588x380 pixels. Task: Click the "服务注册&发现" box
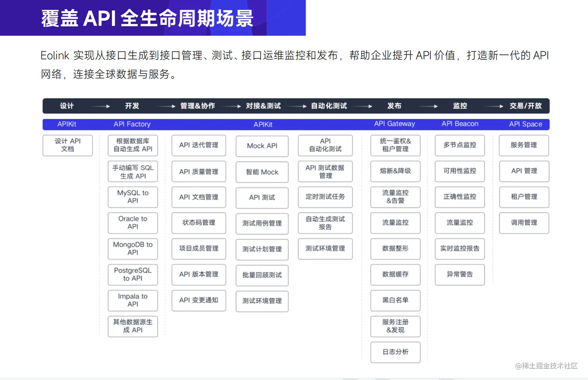pyautogui.click(x=395, y=326)
